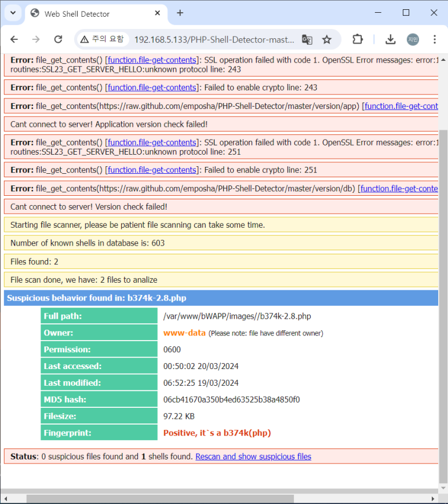Bookmark this page with the star icon
The image size is (448, 504).
[327, 39]
